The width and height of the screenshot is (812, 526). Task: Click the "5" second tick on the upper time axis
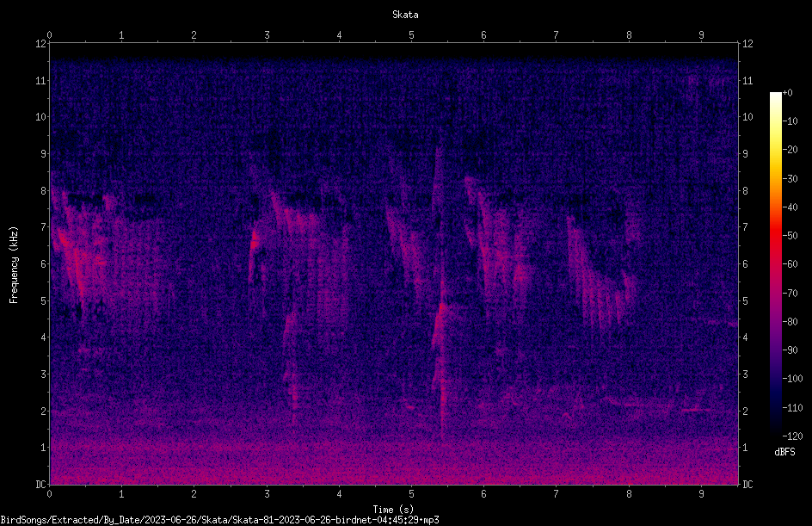click(x=412, y=35)
